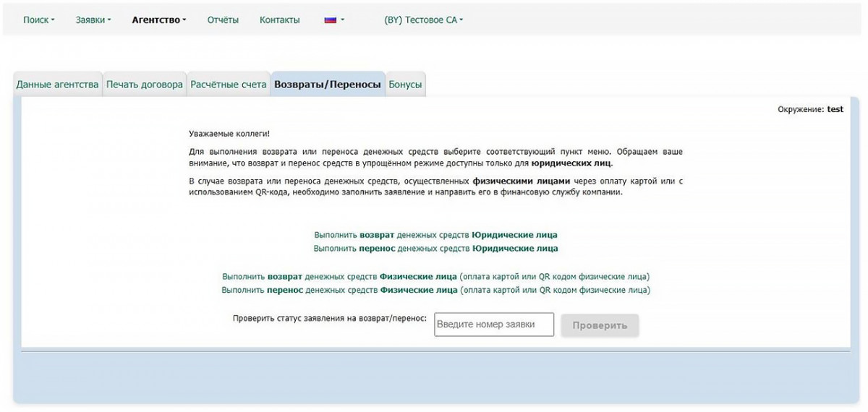Open the Агентство dropdown menu
868x412 pixels.
tap(158, 20)
